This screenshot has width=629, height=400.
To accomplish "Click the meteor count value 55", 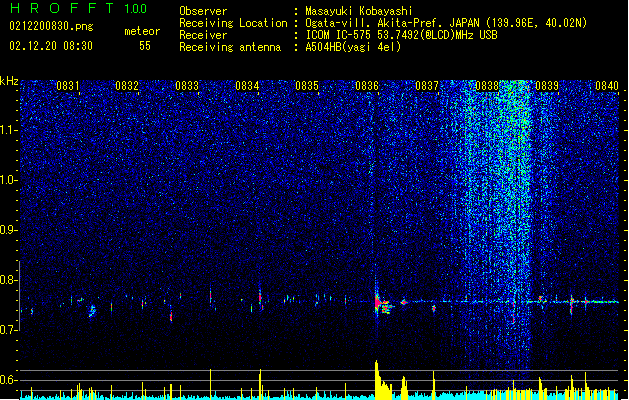I will tap(145, 46).
